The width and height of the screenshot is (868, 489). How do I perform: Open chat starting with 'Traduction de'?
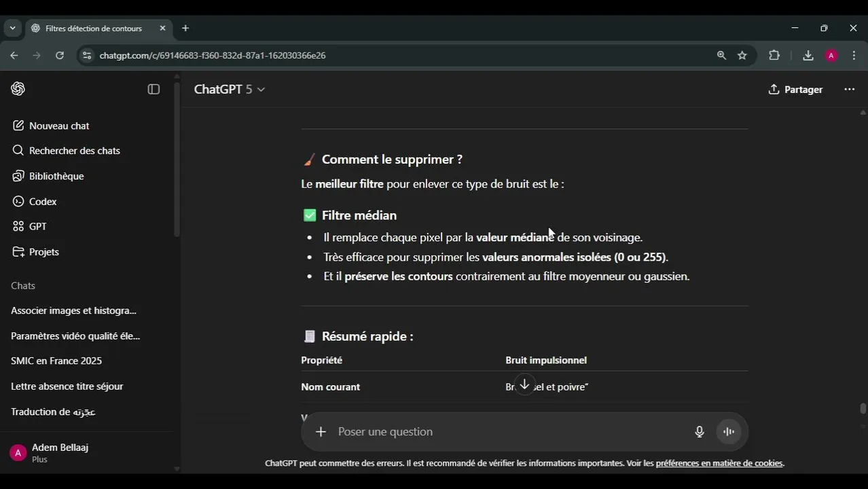point(54,412)
